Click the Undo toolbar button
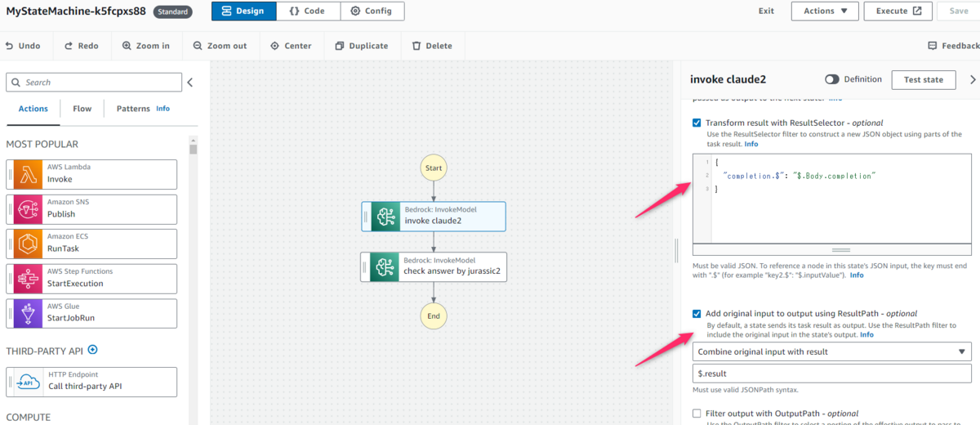This screenshot has width=980, height=425. pos(23,46)
